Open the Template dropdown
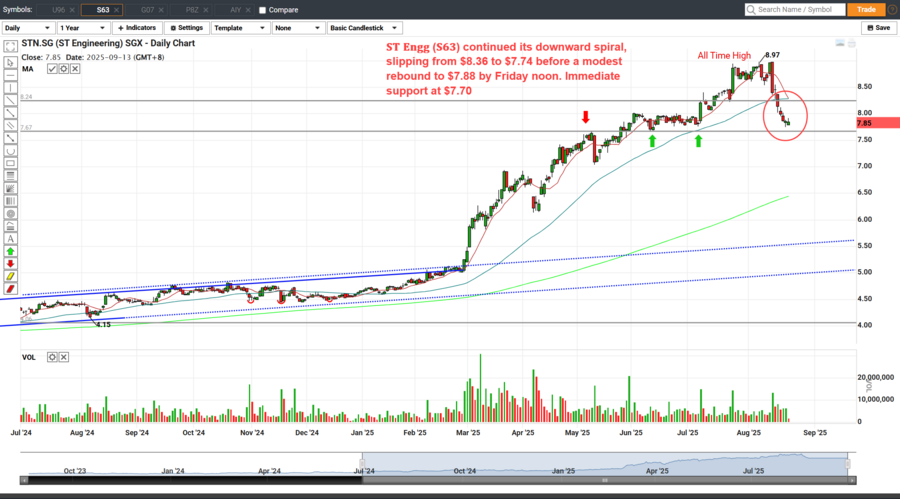900x499 pixels. 239,28
